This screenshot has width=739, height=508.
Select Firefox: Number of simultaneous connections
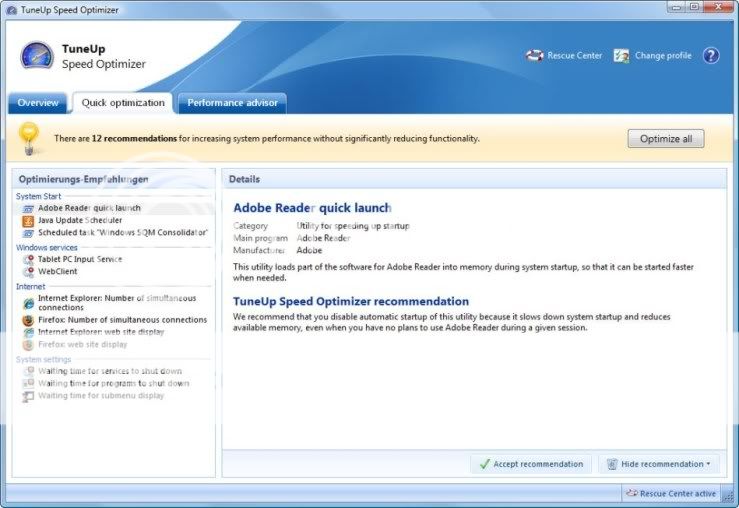pyautogui.click(x=123, y=320)
